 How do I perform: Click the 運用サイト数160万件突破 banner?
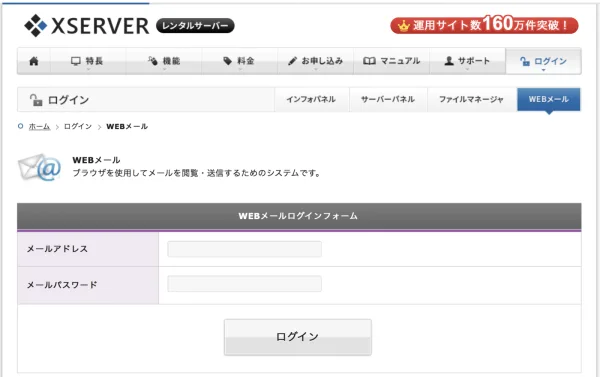[x=484, y=25]
